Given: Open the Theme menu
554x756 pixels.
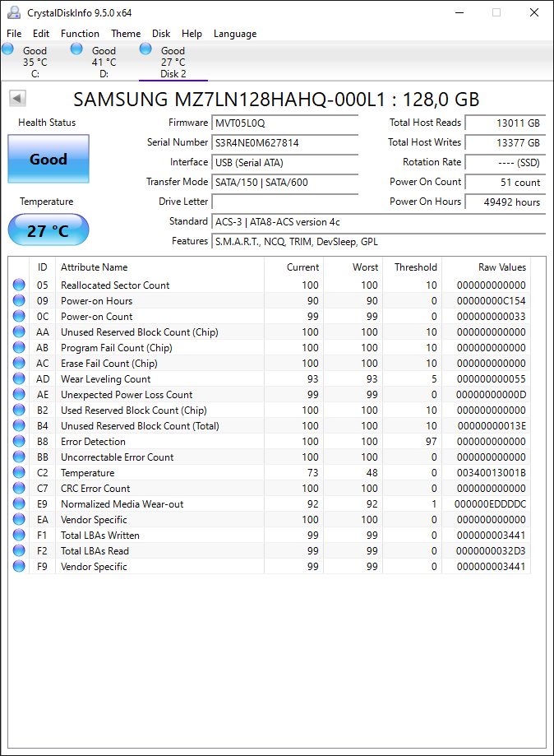Looking at the screenshot, I should (x=126, y=33).
